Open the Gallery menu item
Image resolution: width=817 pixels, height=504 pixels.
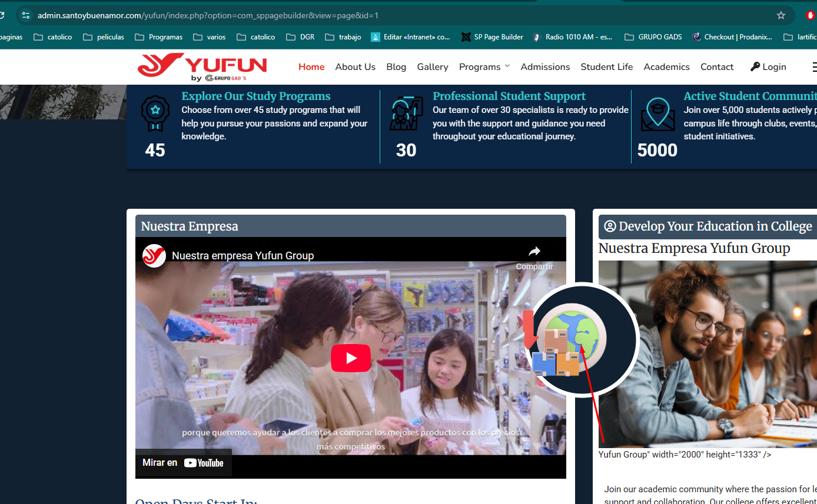click(x=433, y=67)
